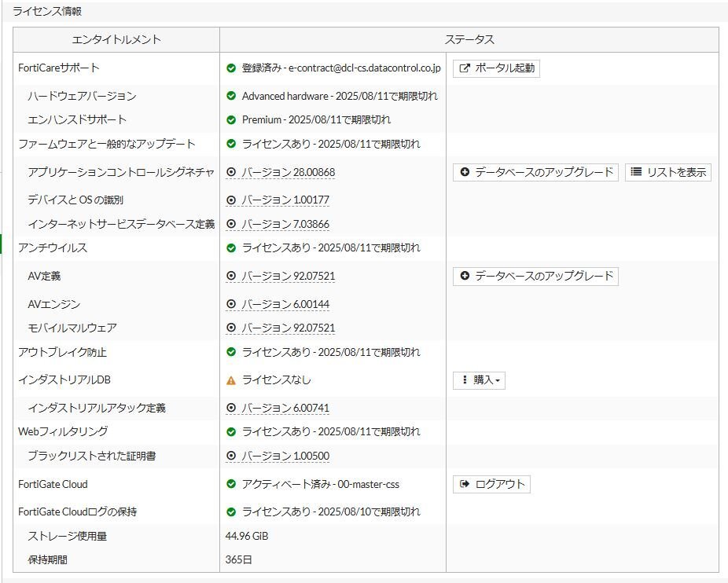Click green check icon for FortiGate Cloud activation
Viewport: 728px width, 583px height.
231,484
